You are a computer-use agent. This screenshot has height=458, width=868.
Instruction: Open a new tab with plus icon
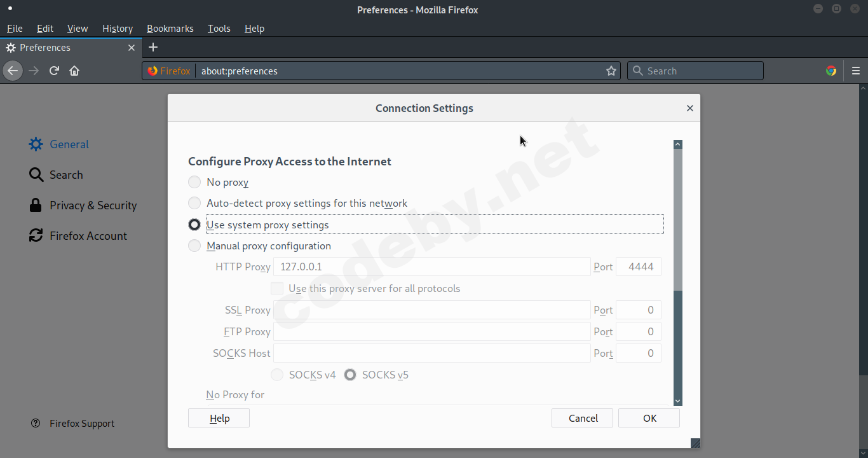(x=153, y=47)
